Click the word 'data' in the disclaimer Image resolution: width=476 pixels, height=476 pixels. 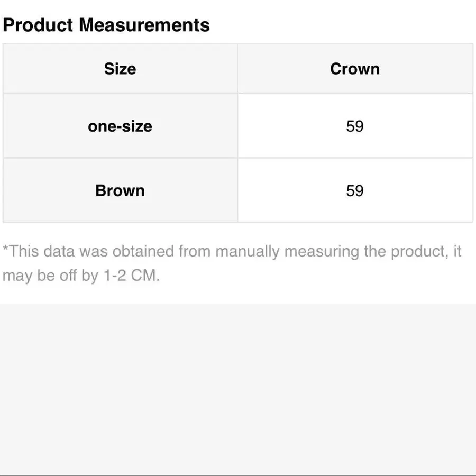[x=59, y=251]
